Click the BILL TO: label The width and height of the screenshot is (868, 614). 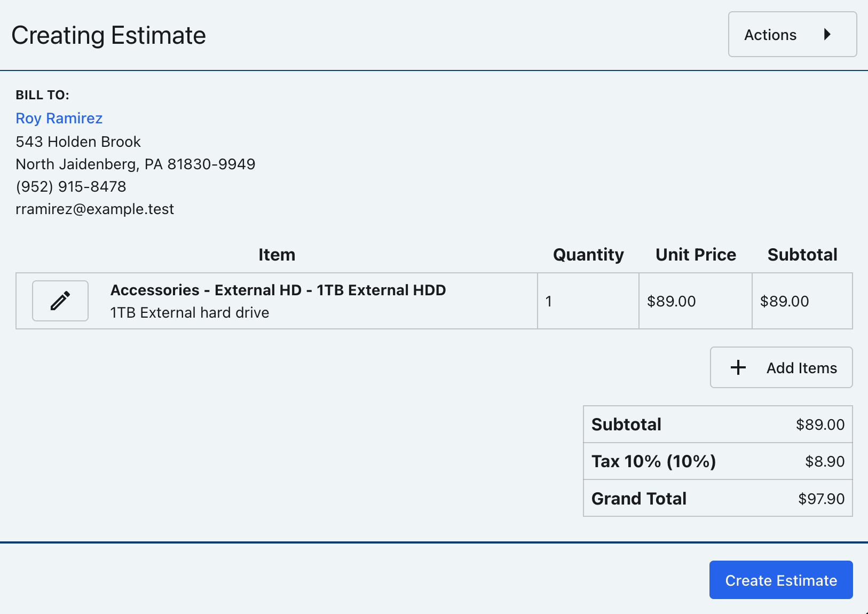[x=43, y=95]
